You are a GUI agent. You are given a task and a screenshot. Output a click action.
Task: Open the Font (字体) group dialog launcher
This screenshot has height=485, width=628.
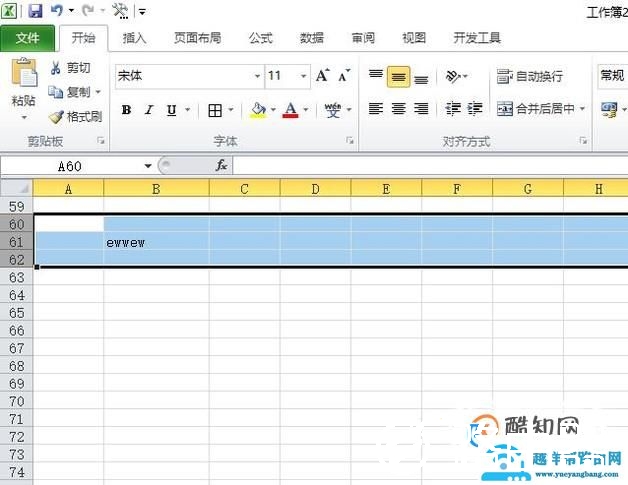pos(350,141)
